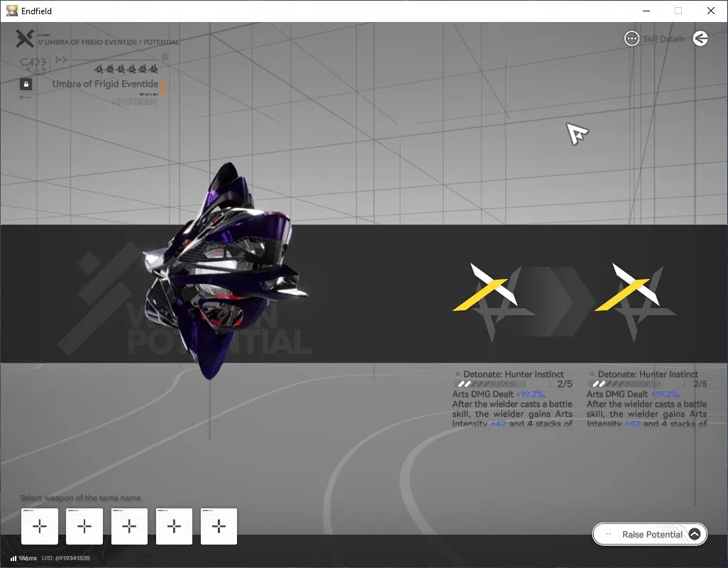Expand left Detonate: Hunter Instinct description
This screenshot has height=568, width=728.
pos(512,409)
